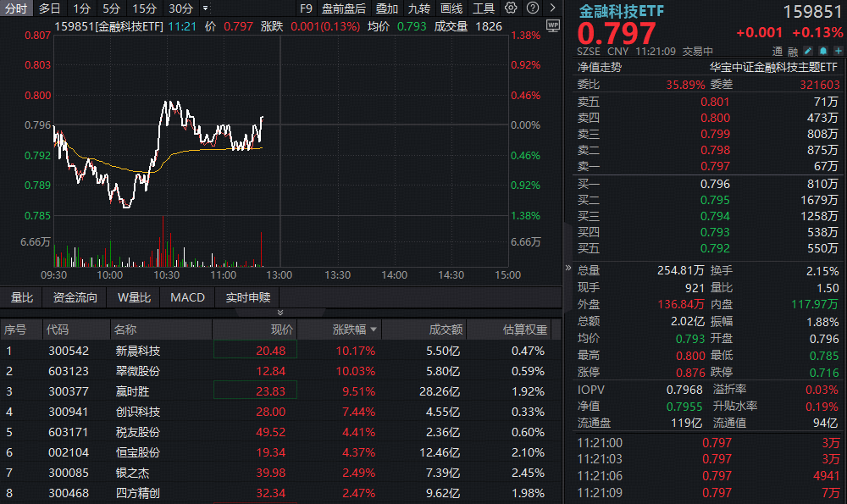Open the price alert bell icon
The width and height of the screenshot is (847, 504).
823,50
